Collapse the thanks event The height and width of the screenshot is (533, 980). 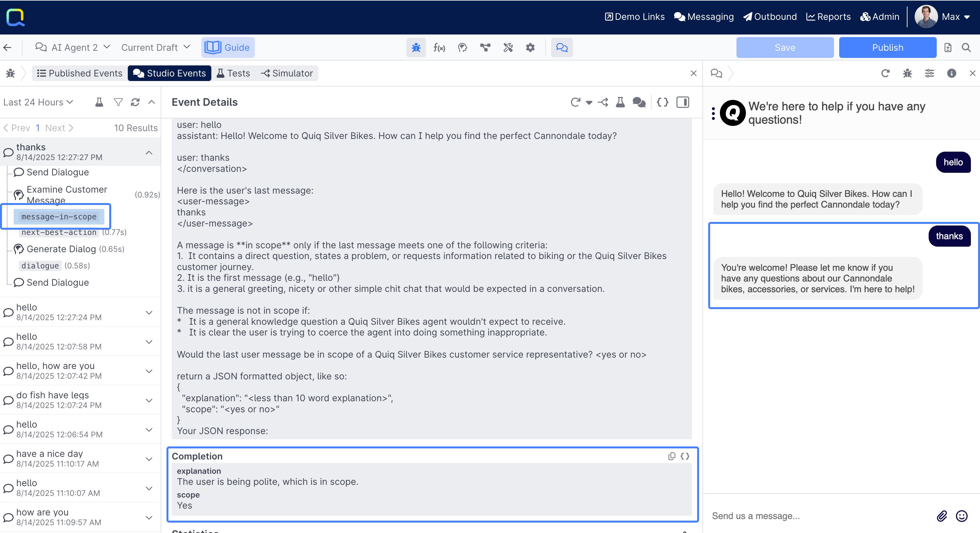[149, 153]
